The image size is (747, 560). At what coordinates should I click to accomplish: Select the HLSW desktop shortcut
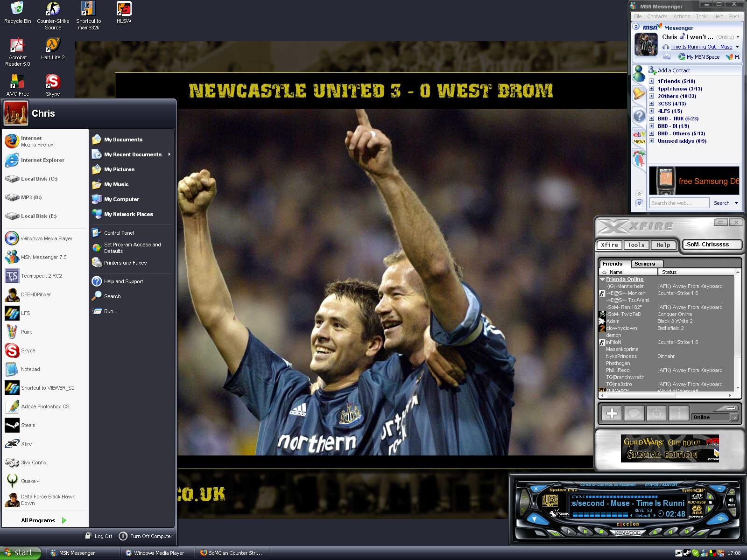point(124,13)
